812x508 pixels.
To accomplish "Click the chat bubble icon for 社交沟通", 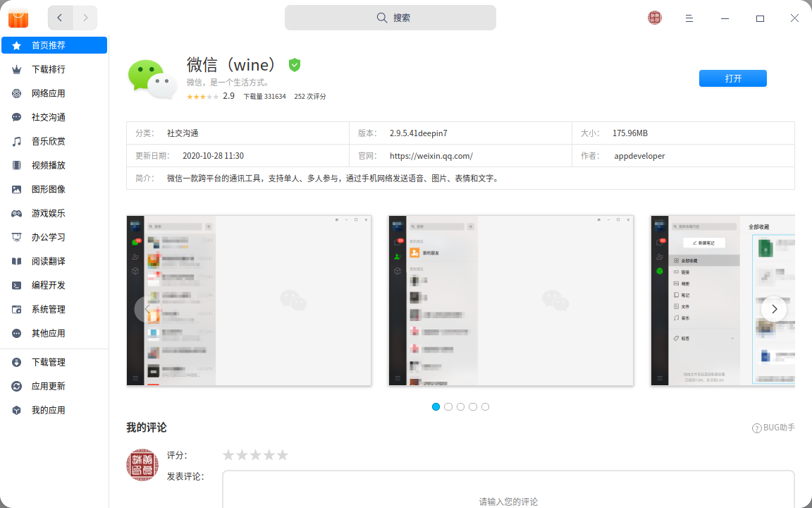I will 17,117.
